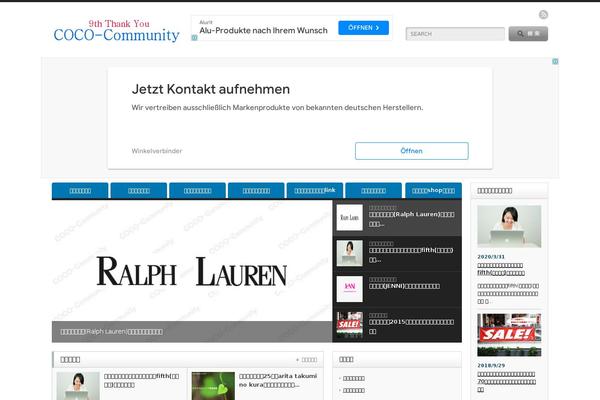Click the COCO-Community site logo
Screen dimensions: 600x400
[x=116, y=31]
